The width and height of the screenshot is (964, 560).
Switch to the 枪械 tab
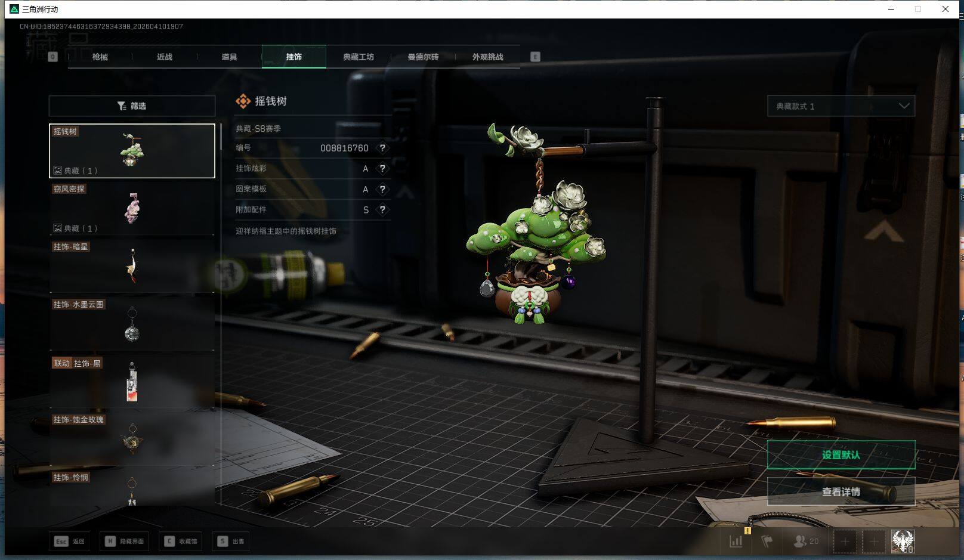click(x=100, y=57)
